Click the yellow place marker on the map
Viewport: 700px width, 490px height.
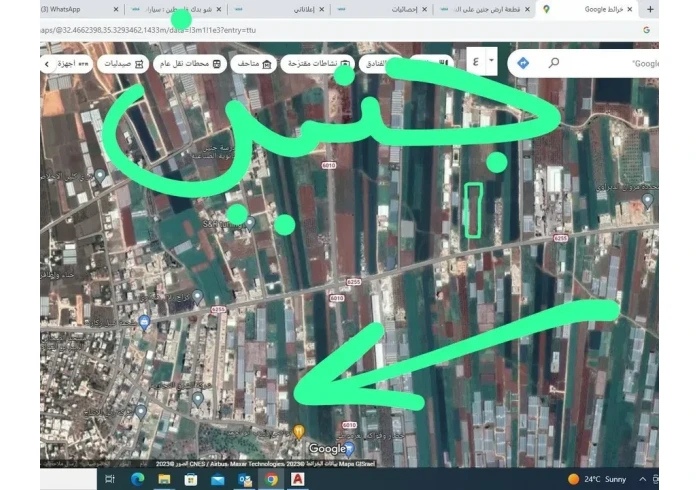[297, 431]
